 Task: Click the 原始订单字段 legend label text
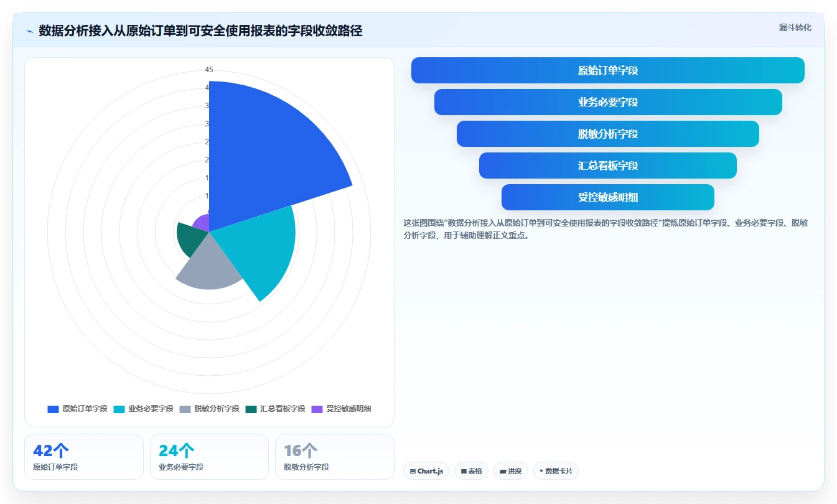85,409
